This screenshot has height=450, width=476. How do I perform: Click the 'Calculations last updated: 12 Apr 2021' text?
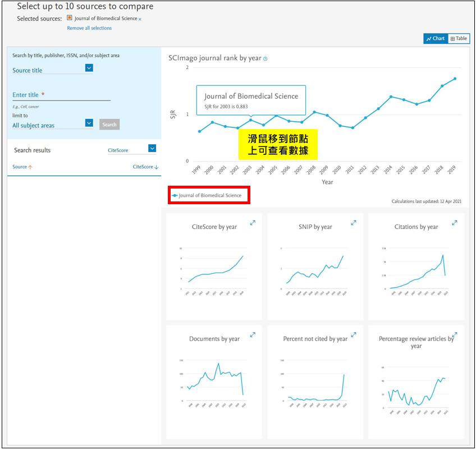tap(427, 201)
